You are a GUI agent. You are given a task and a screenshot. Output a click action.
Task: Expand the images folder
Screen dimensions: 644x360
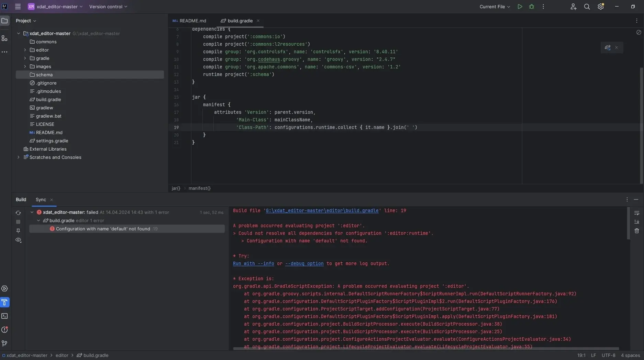pos(25,66)
